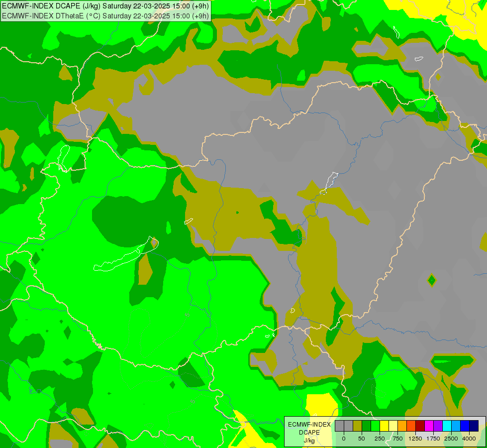This screenshot has height=448, width=487.
Task: Click the dark red legend swatch
Action: click(x=420, y=426)
